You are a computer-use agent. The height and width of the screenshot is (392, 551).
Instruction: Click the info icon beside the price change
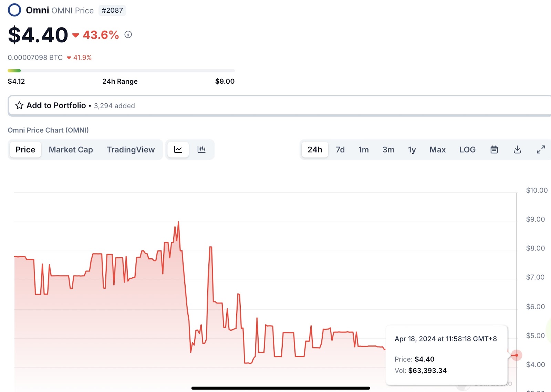pyautogui.click(x=128, y=34)
